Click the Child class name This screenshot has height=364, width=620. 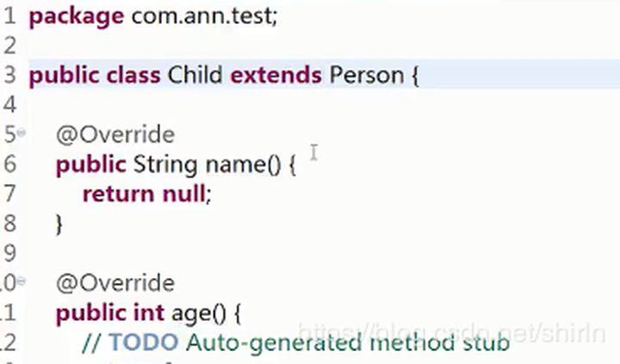(195, 75)
